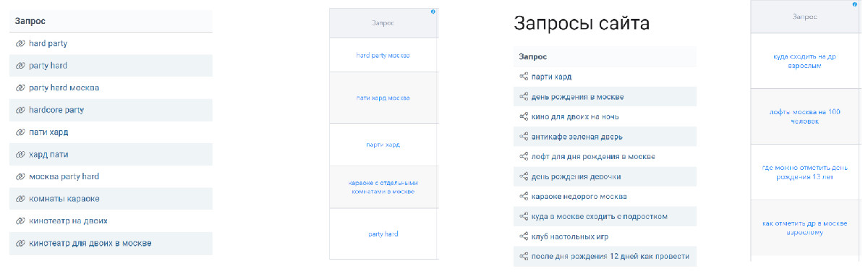Open "кинотеатр для двоих в москве" query

[90, 243]
